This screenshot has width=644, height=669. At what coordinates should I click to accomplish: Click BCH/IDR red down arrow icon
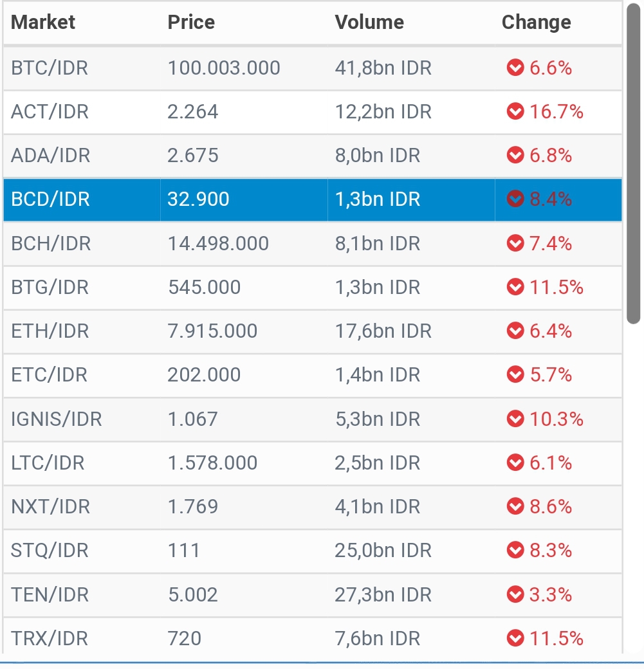[x=515, y=243]
